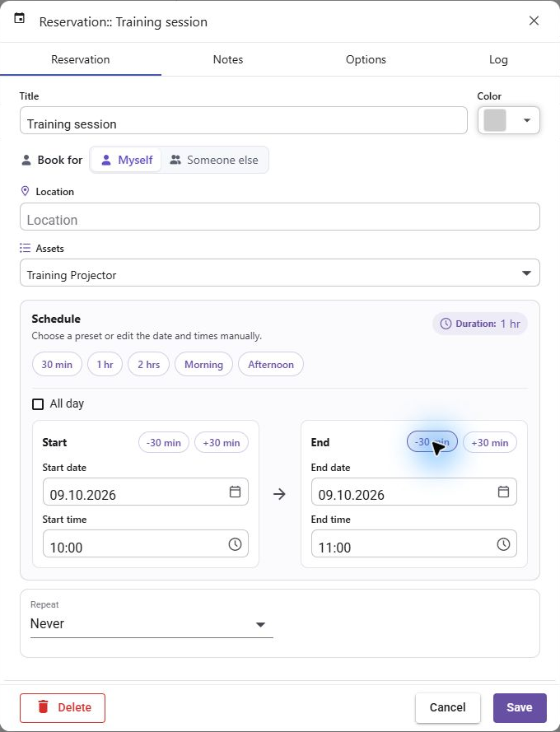
Task: Click the arrow between Start and End
Action: pyautogui.click(x=279, y=494)
